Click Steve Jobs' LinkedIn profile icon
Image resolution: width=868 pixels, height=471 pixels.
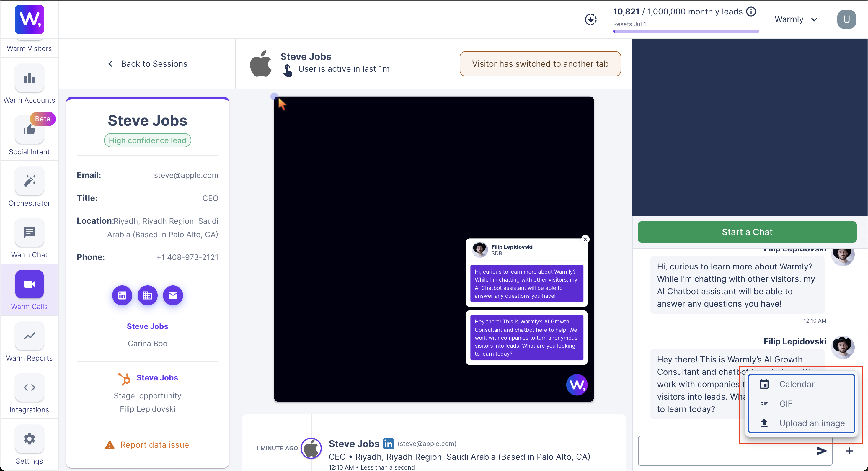pyautogui.click(x=122, y=295)
